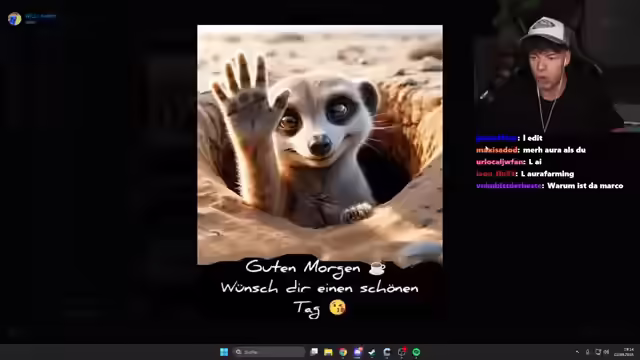Click chat message 'L edit'
The height and width of the screenshot is (360, 640).
532,138
